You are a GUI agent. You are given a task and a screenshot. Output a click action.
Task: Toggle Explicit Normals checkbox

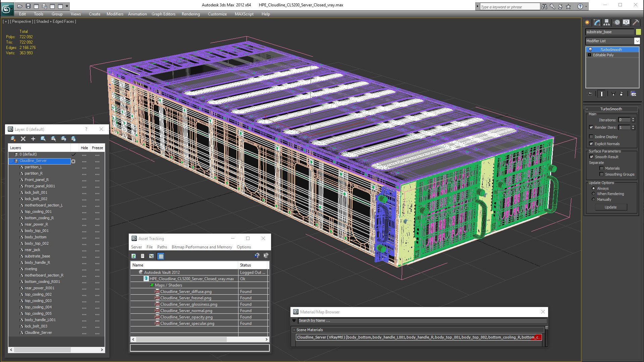coord(591,144)
